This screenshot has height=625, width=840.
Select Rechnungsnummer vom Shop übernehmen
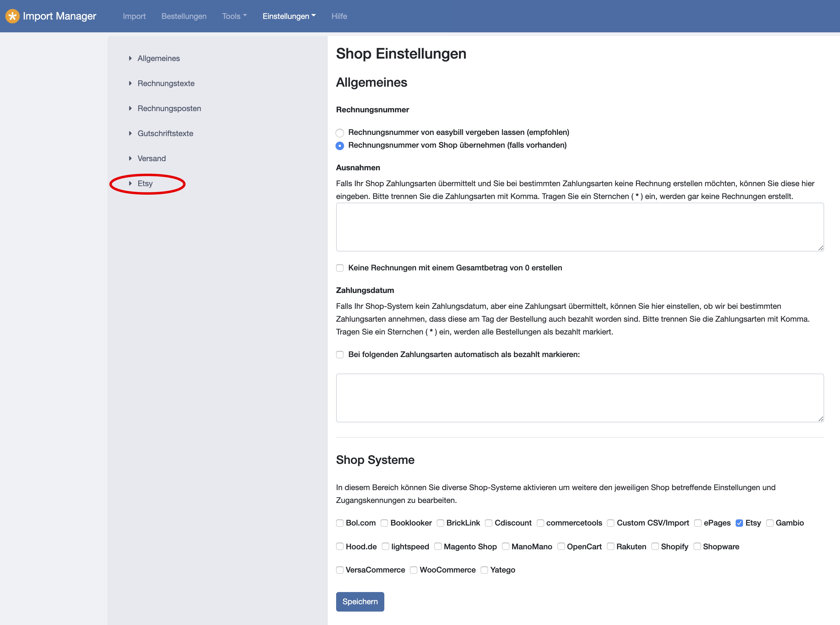[x=340, y=146]
